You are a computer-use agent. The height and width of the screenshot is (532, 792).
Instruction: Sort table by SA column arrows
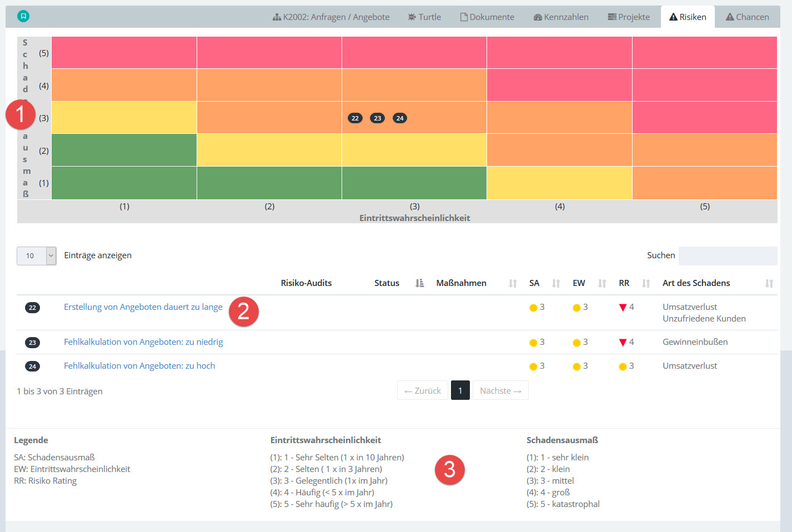556,283
